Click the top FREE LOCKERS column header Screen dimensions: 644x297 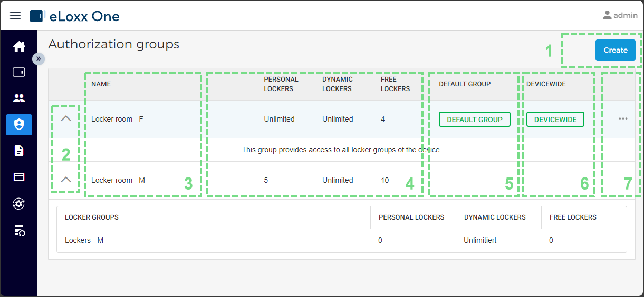(x=395, y=84)
